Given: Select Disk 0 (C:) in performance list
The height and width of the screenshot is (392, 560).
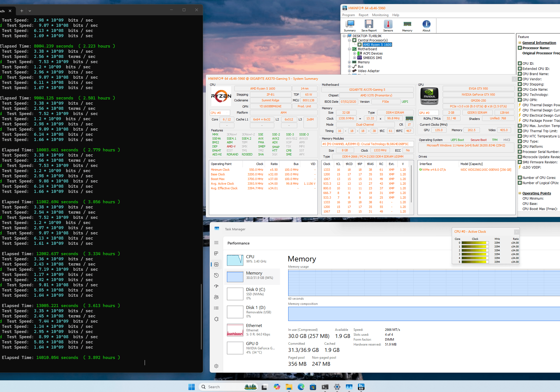Looking at the screenshot, I should coord(252,294).
